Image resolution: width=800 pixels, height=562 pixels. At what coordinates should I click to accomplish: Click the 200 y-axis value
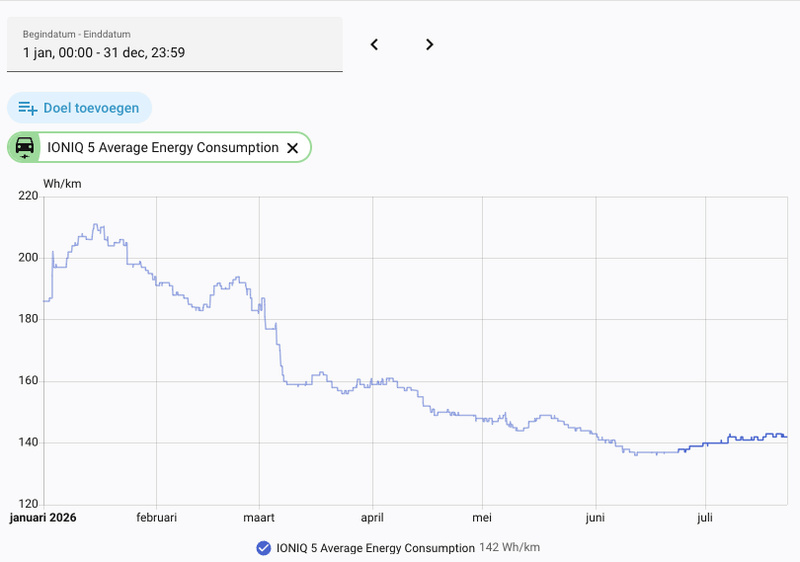29,258
